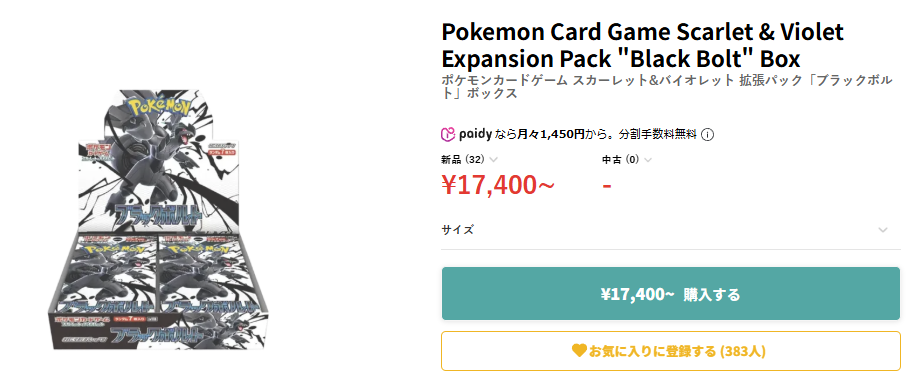
Task: Add item to favorites with お気に入りに登録する
Action: [671, 351]
